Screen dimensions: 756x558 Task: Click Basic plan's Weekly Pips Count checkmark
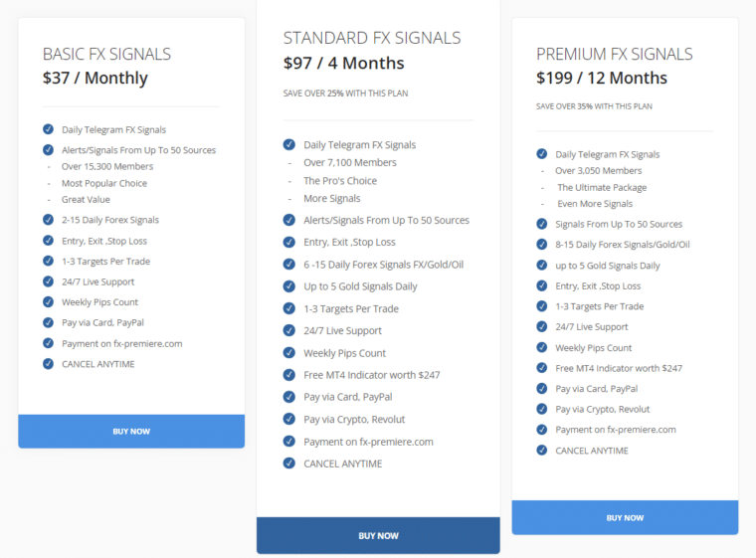[x=48, y=302]
